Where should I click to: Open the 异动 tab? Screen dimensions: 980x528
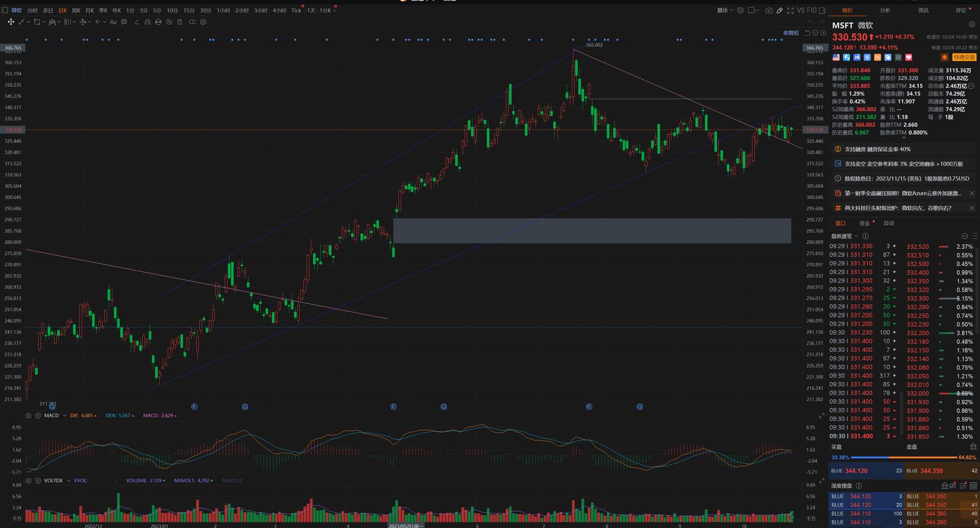tap(889, 223)
